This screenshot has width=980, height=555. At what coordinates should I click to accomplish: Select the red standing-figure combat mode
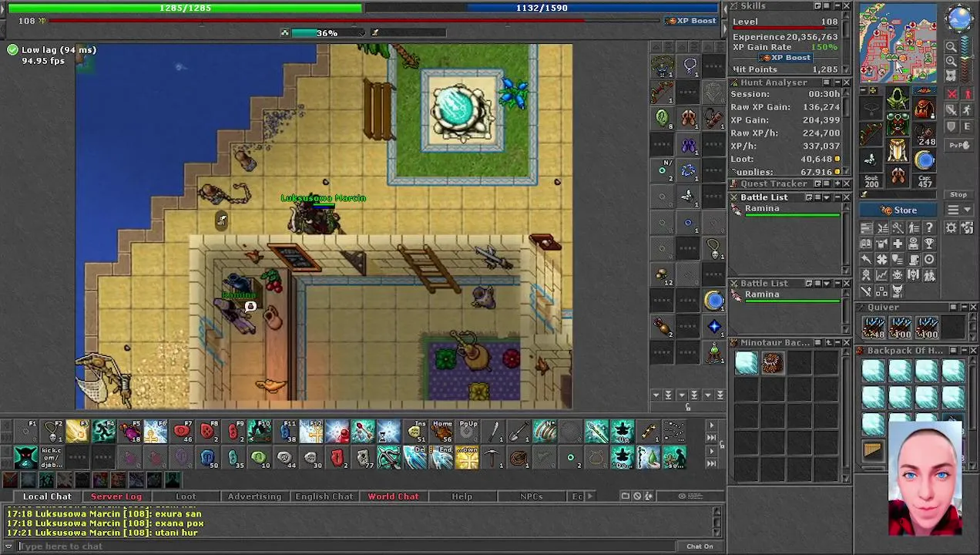click(x=967, y=93)
